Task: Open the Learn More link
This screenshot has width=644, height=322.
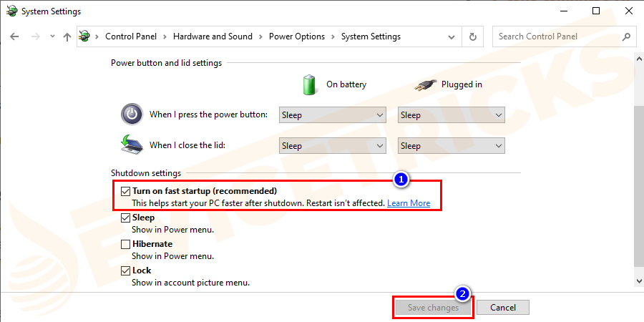Action: click(x=409, y=203)
